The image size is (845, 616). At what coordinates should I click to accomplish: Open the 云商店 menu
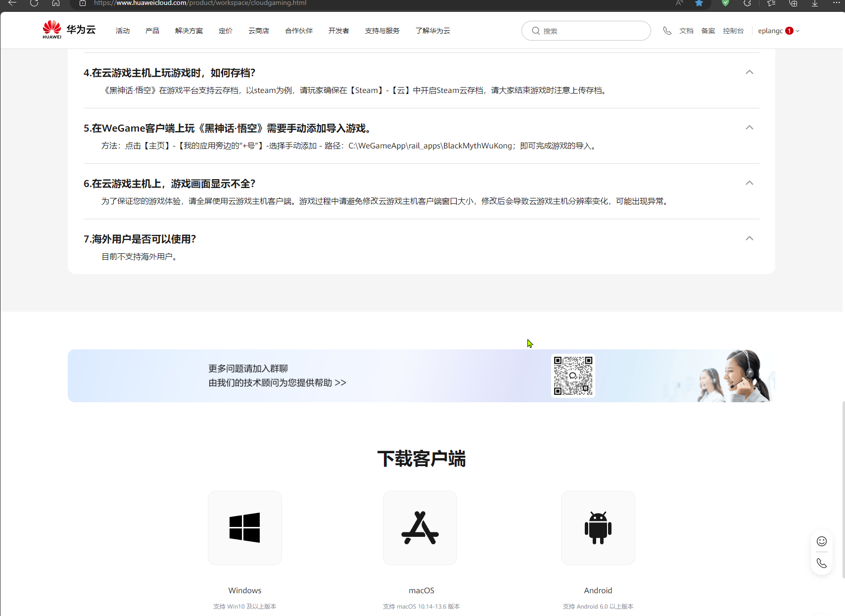point(259,31)
